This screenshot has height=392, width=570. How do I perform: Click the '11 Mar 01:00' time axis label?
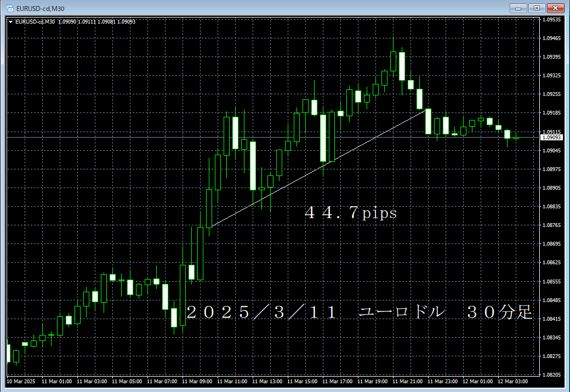tap(56, 382)
